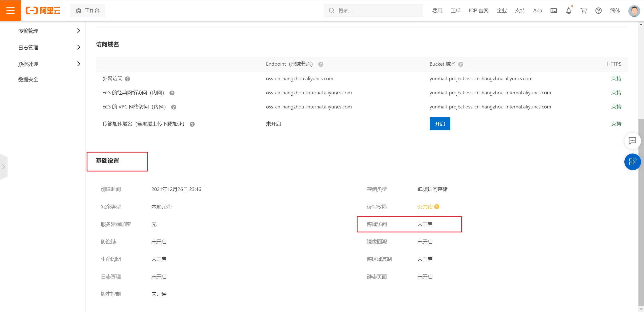This screenshot has width=644, height=312.
Task: Show help for 外网访问
Action: 128,79
